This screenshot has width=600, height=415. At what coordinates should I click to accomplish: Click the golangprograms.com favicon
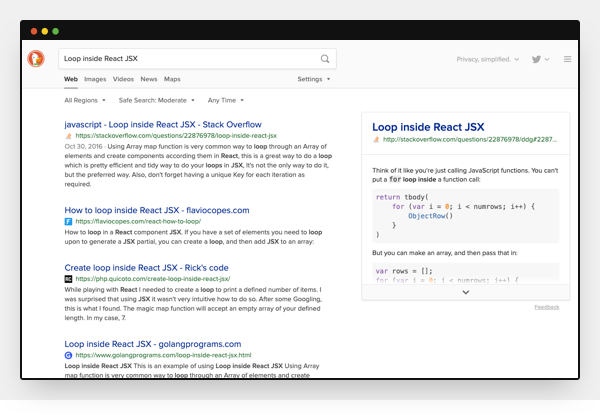pos(68,355)
